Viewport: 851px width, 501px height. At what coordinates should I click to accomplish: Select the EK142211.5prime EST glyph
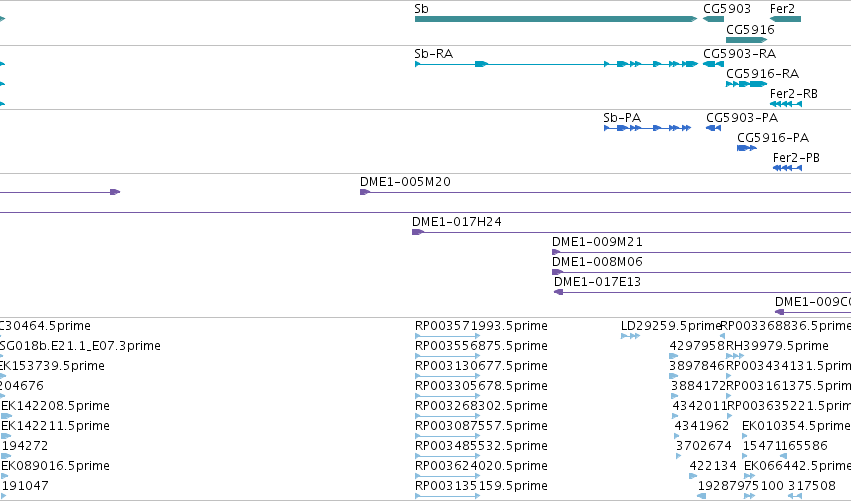click(x=6, y=436)
